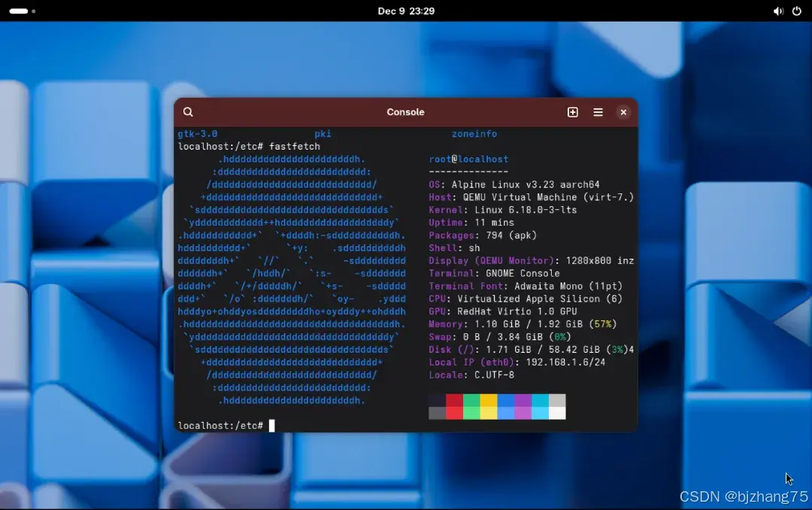The height and width of the screenshot is (510, 812).
Task: Click the Activities pill top-left
Action: (19, 11)
